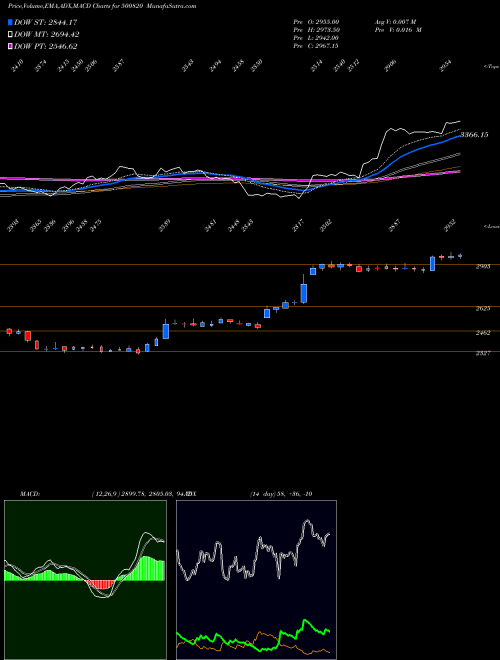Select the 'DOW PT: 2546.62' legend text
Viewport: 500px width, 660px height.
(45, 47)
